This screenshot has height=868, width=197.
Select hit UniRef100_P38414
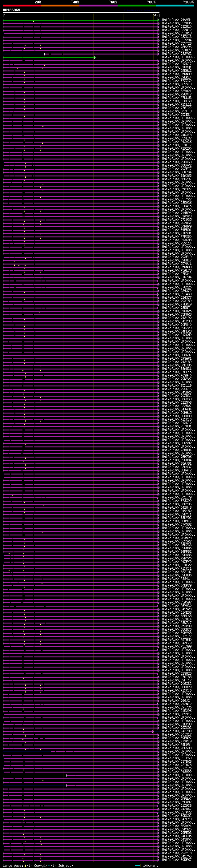coord(177,579)
